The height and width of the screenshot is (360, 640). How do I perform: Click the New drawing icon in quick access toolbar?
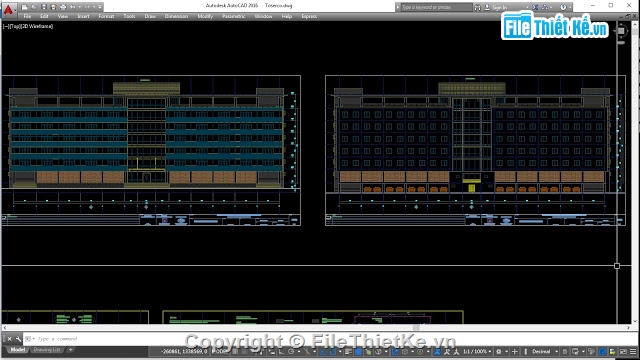25,7
